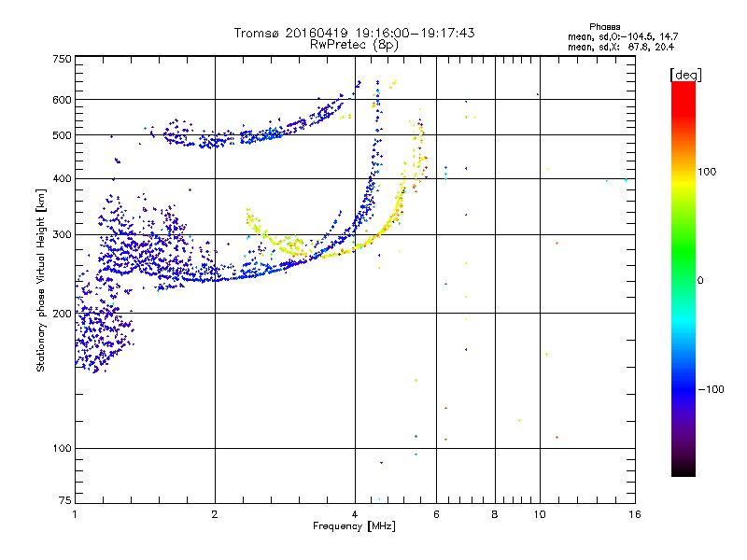Click the 'RwPretec (8p)' subtitle
The image size is (747, 560).
pos(354,45)
